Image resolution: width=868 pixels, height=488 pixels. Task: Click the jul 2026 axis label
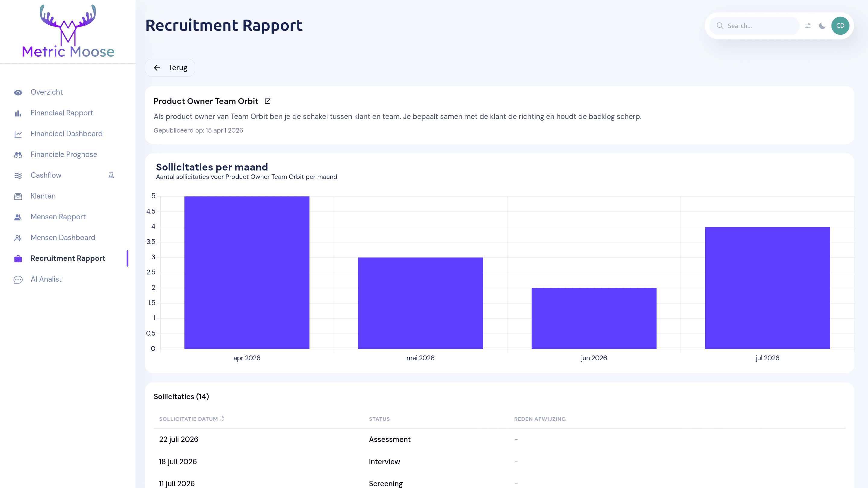768,358
